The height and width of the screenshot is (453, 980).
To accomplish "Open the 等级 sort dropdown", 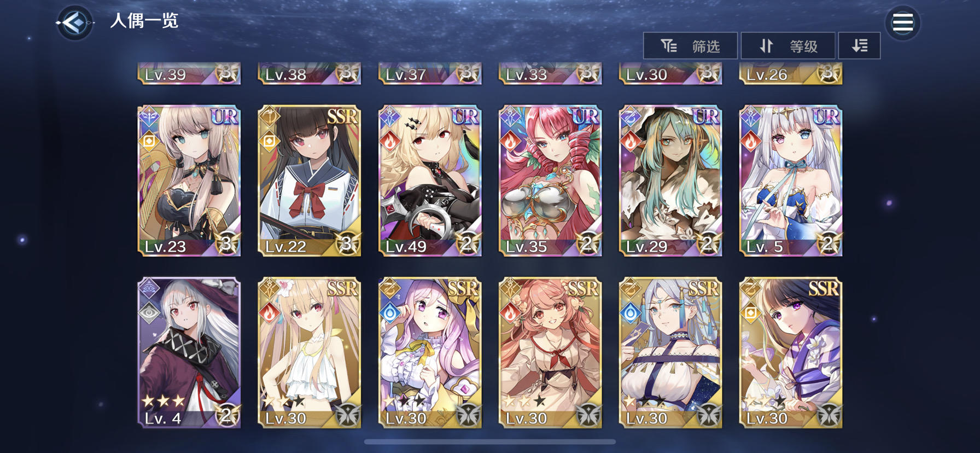I will (x=787, y=46).
